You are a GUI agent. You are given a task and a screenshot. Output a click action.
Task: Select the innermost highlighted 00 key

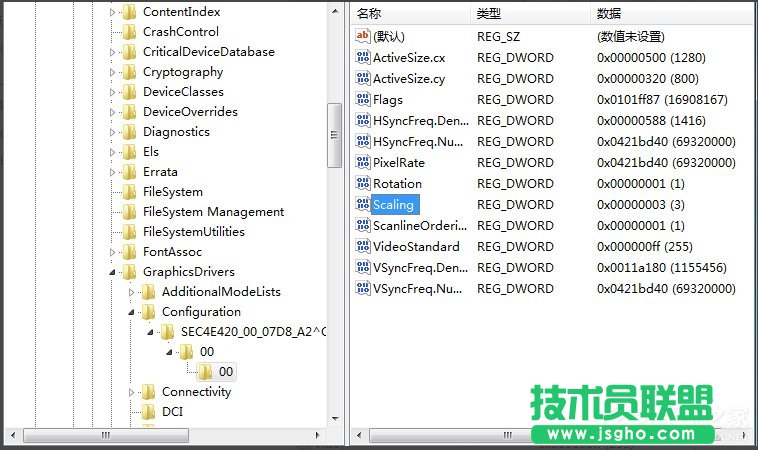coord(226,372)
